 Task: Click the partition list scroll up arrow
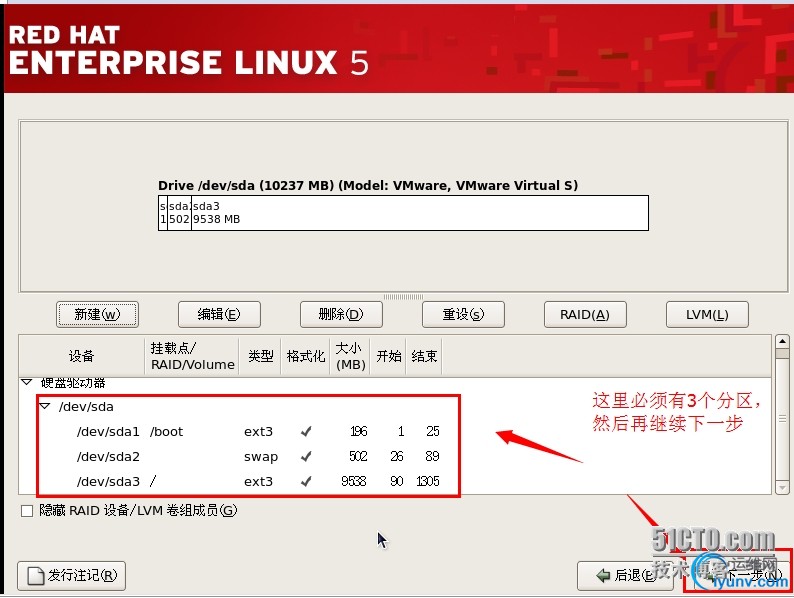782,341
